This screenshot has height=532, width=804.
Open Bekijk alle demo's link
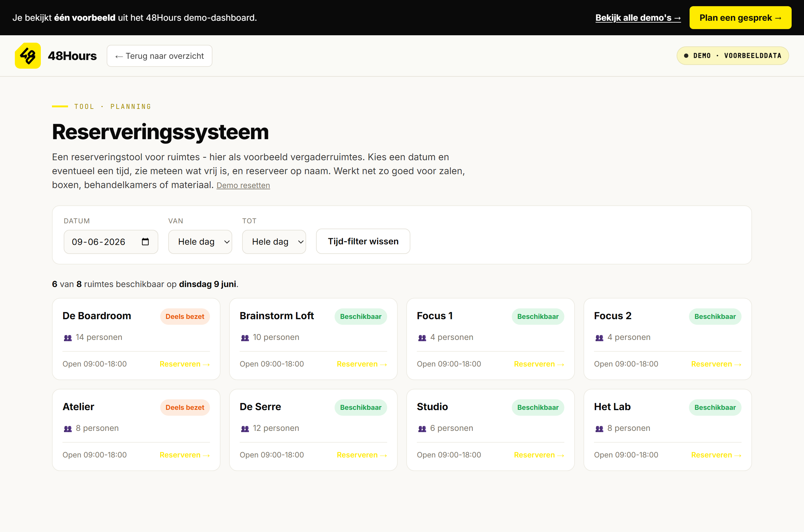tap(638, 18)
